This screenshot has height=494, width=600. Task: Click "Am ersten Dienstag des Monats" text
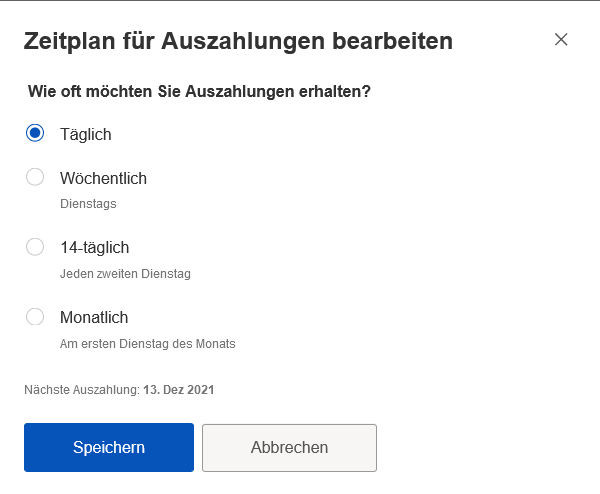coord(147,343)
